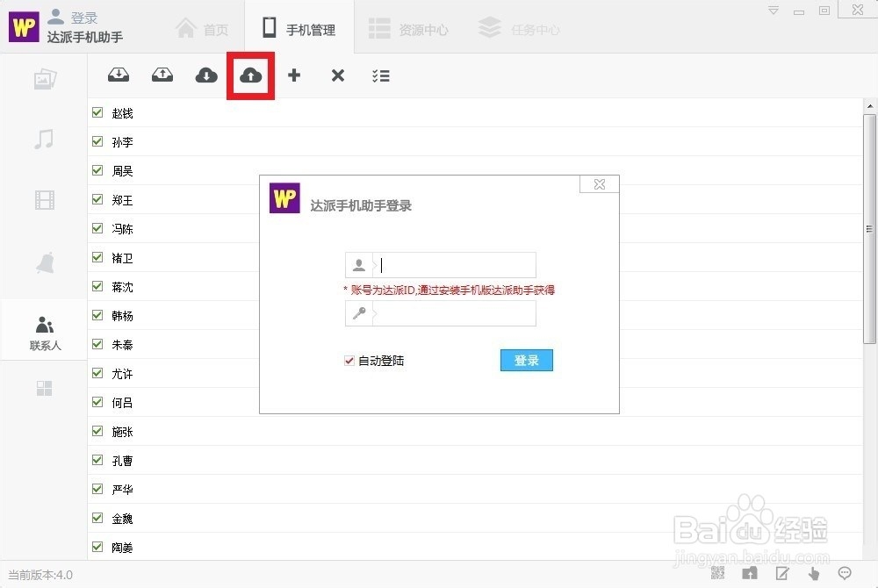Screen dimensions: 878x588
Task: Select the cloud upload contacts icon
Action: 250,75
